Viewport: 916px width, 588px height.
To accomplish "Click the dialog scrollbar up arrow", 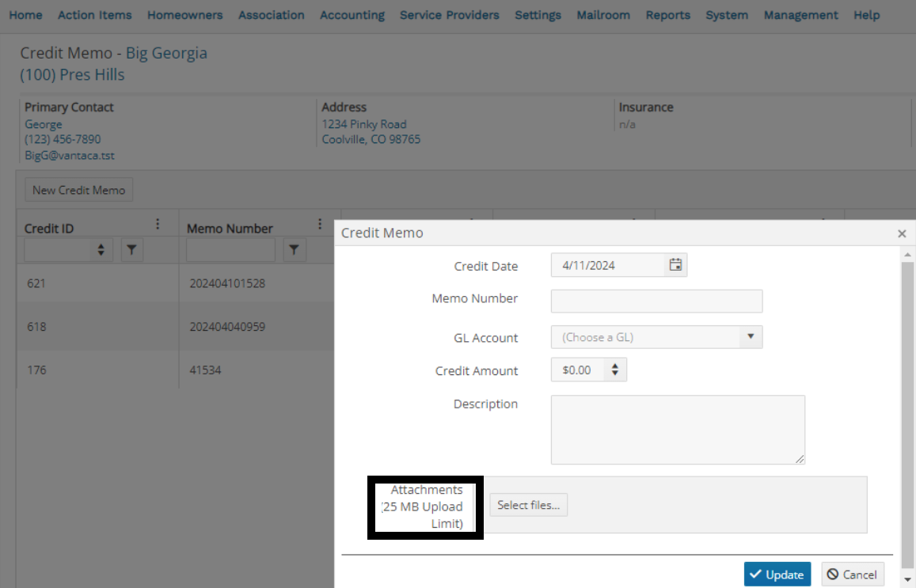I will 907,254.
